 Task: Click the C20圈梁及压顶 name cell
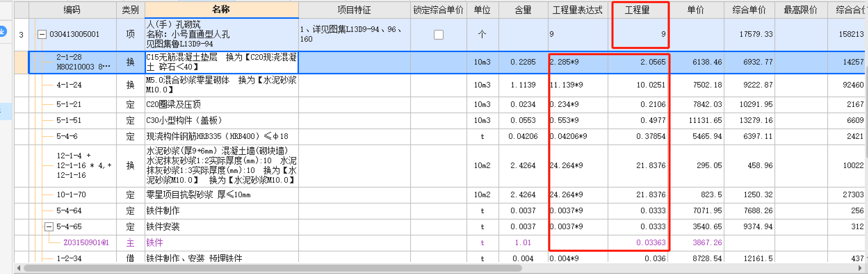pos(221,105)
